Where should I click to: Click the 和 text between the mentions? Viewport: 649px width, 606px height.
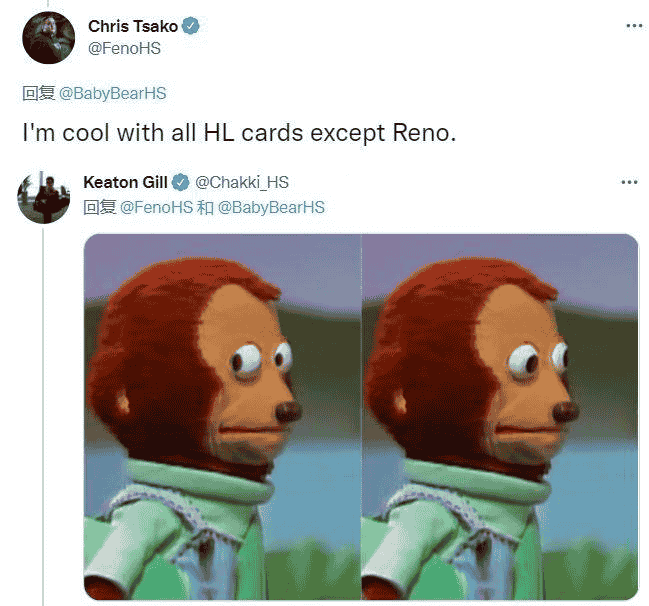(205, 207)
